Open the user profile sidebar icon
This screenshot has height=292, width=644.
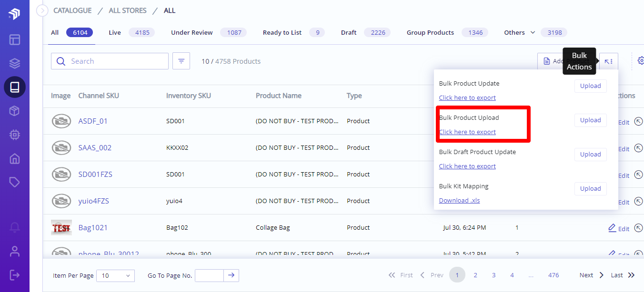pyautogui.click(x=14, y=251)
